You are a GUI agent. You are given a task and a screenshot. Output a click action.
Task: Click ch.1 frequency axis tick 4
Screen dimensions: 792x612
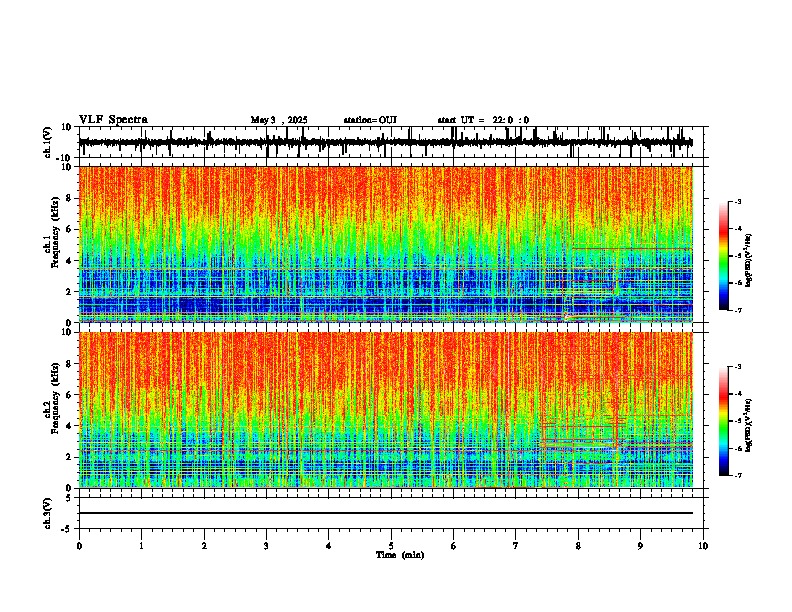click(x=69, y=261)
